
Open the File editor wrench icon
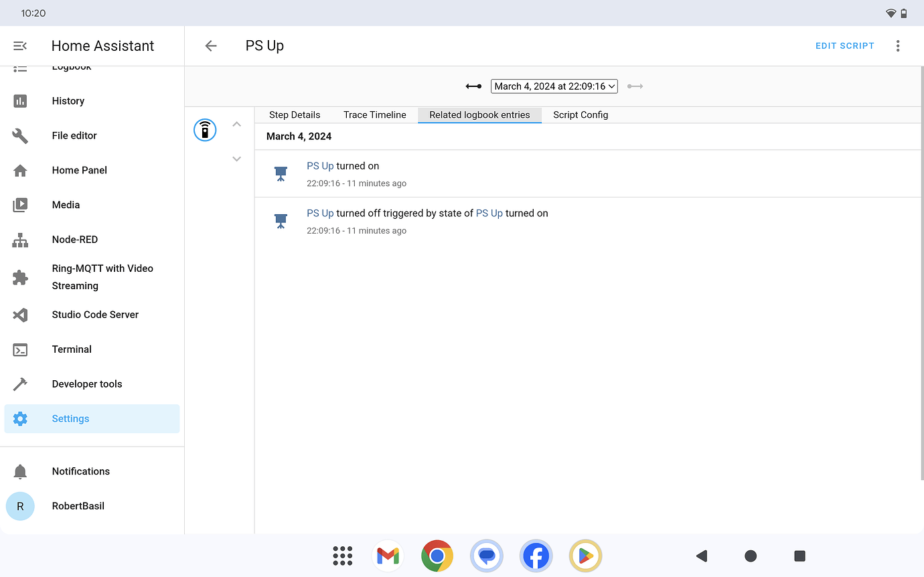[x=20, y=136]
